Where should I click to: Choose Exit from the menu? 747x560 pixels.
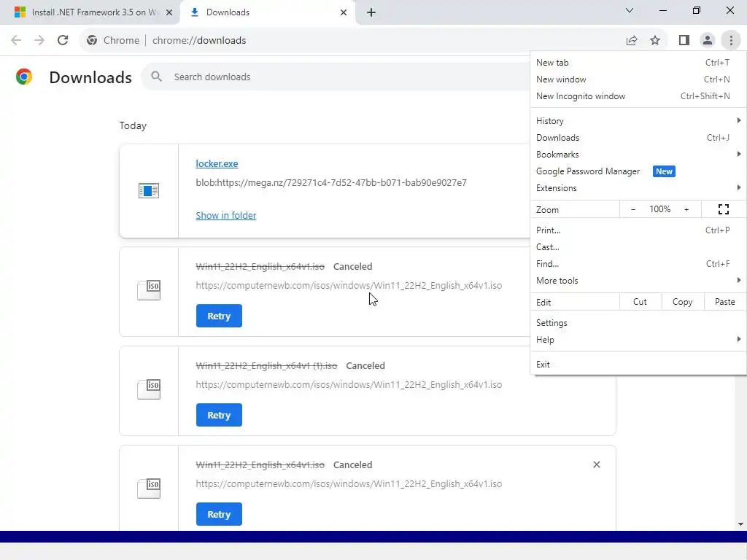click(x=638, y=365)
